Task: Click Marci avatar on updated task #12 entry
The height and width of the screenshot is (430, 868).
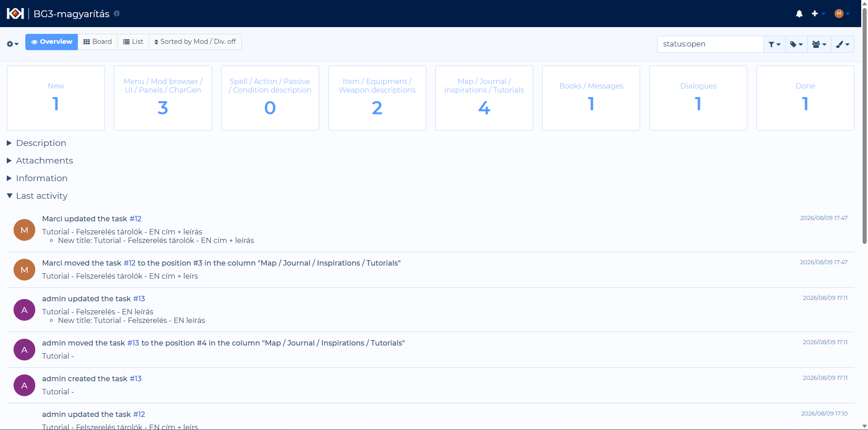Action: pos(24,230)
